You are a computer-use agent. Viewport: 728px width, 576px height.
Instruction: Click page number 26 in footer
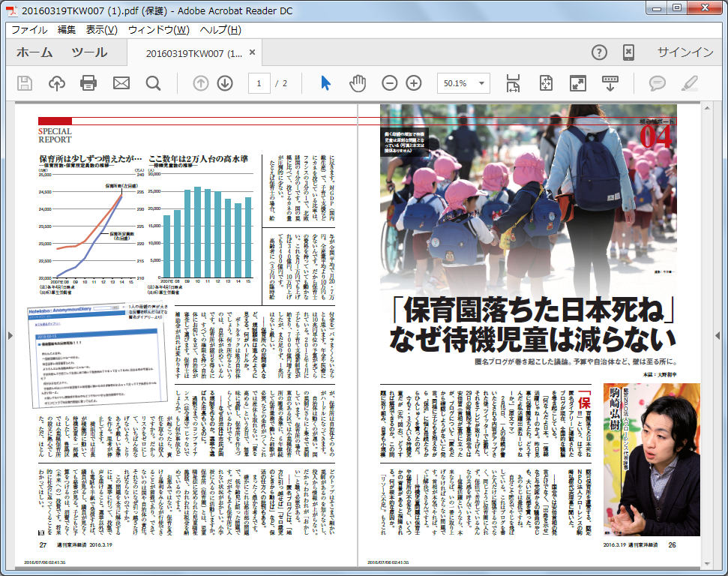[672, 544]
